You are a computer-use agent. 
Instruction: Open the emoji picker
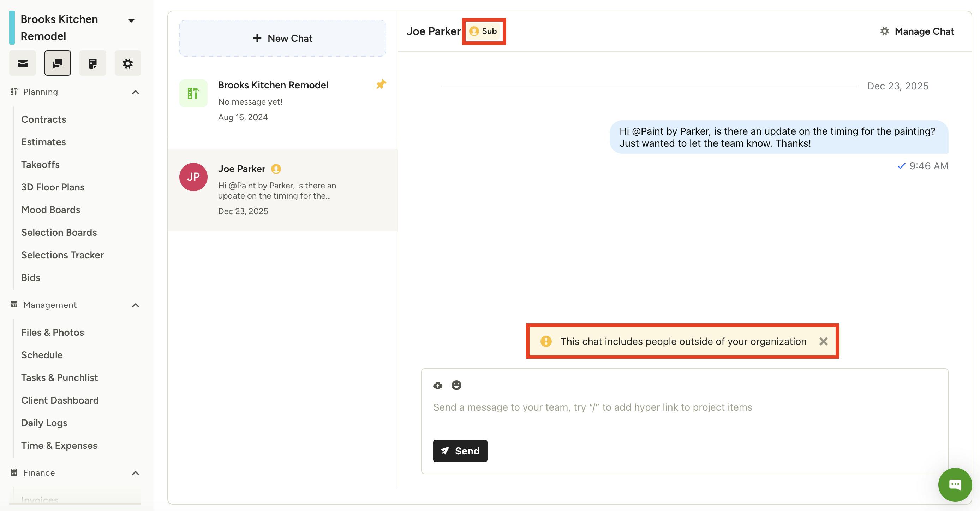456,385
